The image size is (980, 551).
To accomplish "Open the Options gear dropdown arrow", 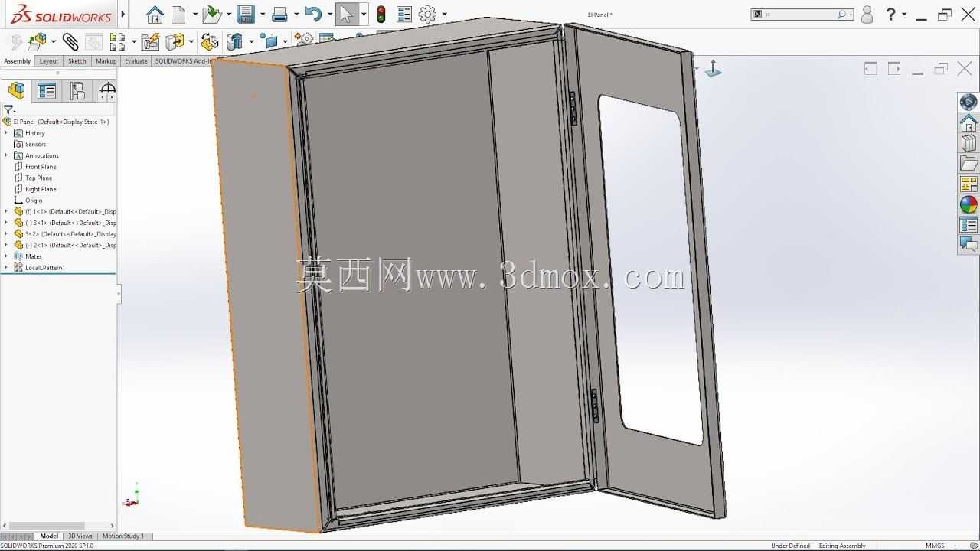I will pos(444,14).
